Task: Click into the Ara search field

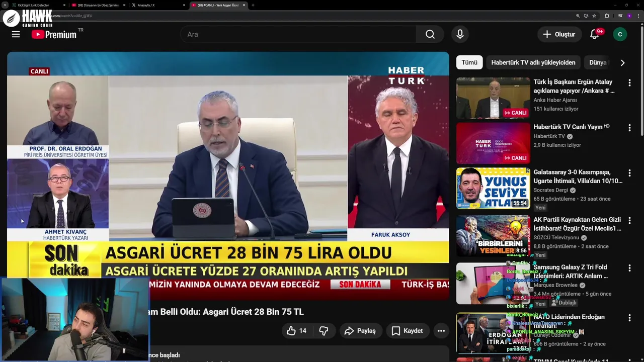Action: (x=298, y=34)
